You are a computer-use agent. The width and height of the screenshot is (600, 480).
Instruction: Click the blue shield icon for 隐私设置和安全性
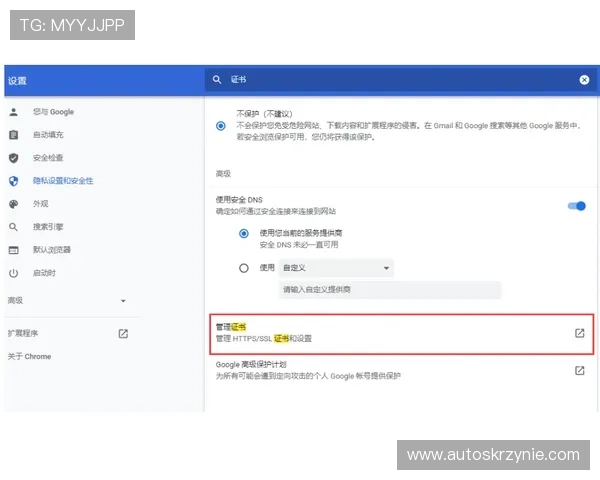pyautogui.click(x=14, y=181)
